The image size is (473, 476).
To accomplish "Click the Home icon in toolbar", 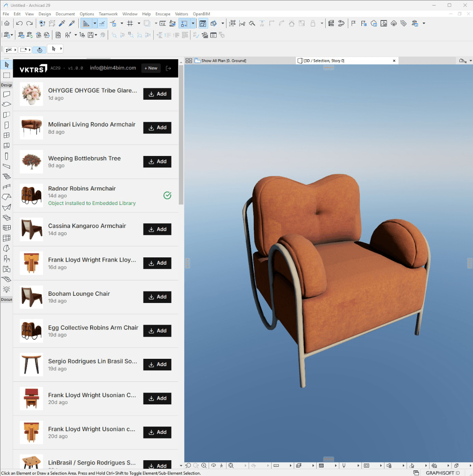I will click(x=7, y=23).
